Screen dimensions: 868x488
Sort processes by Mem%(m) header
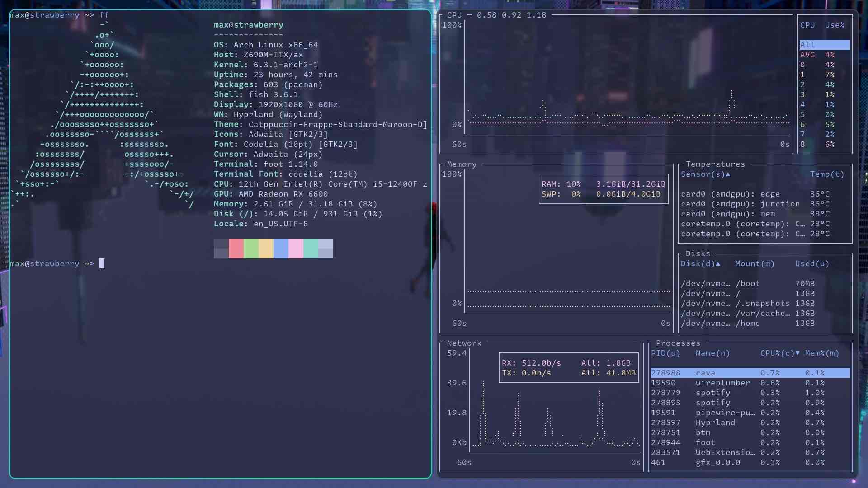[x=822, y=353]
